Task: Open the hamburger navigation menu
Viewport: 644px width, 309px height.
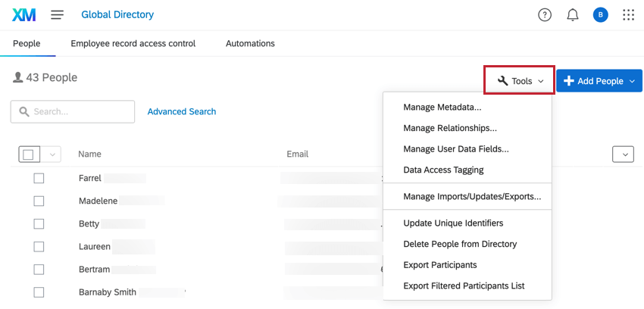Action: pyautogui.click(x=58, y=14)
